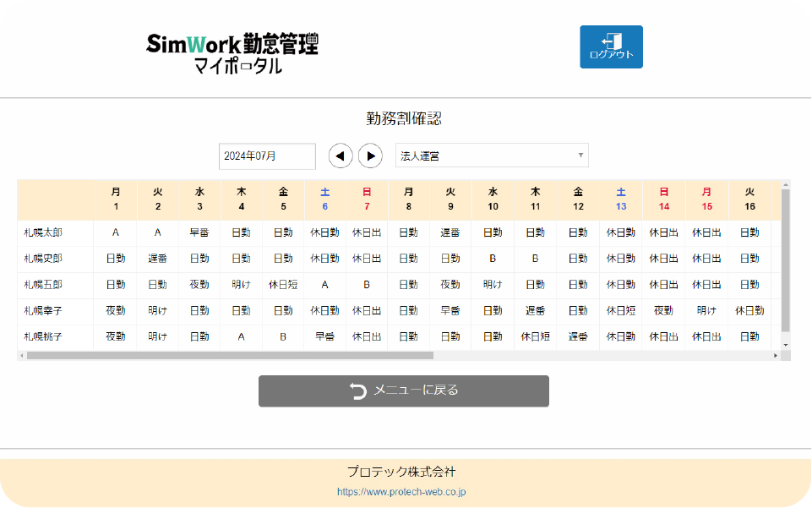
Task: Select the next month arrow
Action: [x=371, y=156]
